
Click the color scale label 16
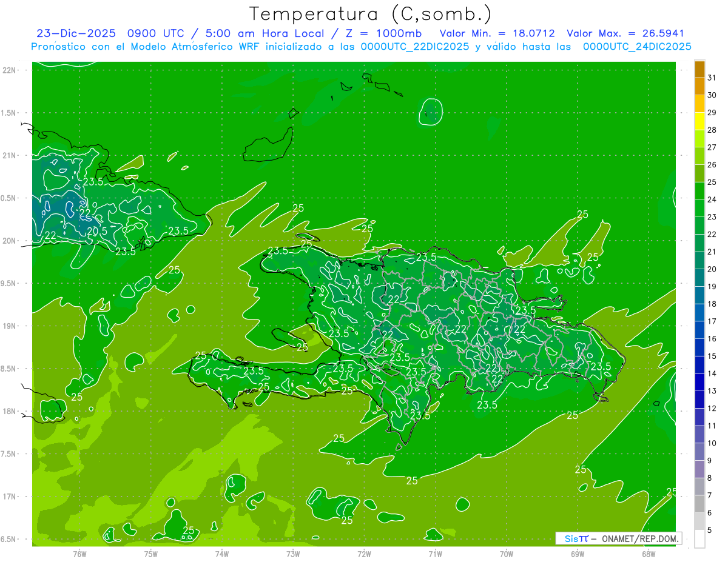(712, 339)
